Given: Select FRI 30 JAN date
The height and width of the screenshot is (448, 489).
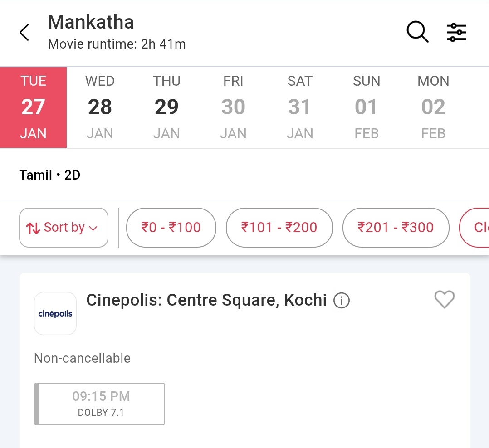Looking at the screenshot, I should [x=233, y=107].
